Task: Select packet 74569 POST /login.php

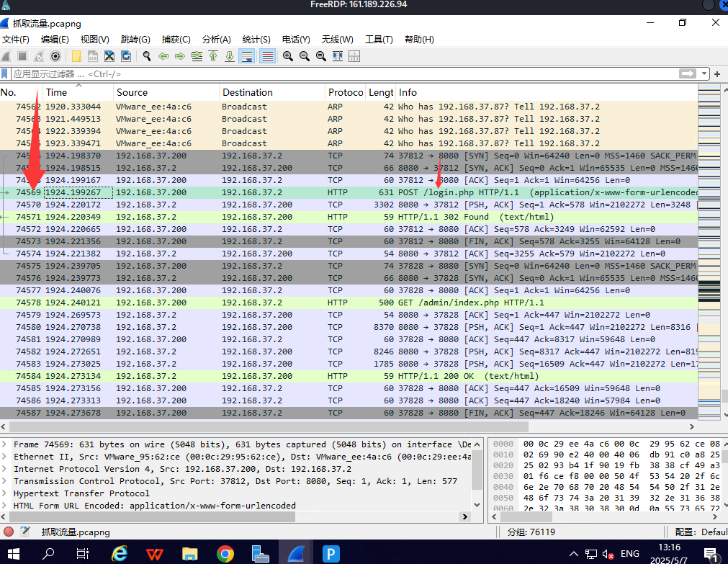Action: (x=349, y=192)
